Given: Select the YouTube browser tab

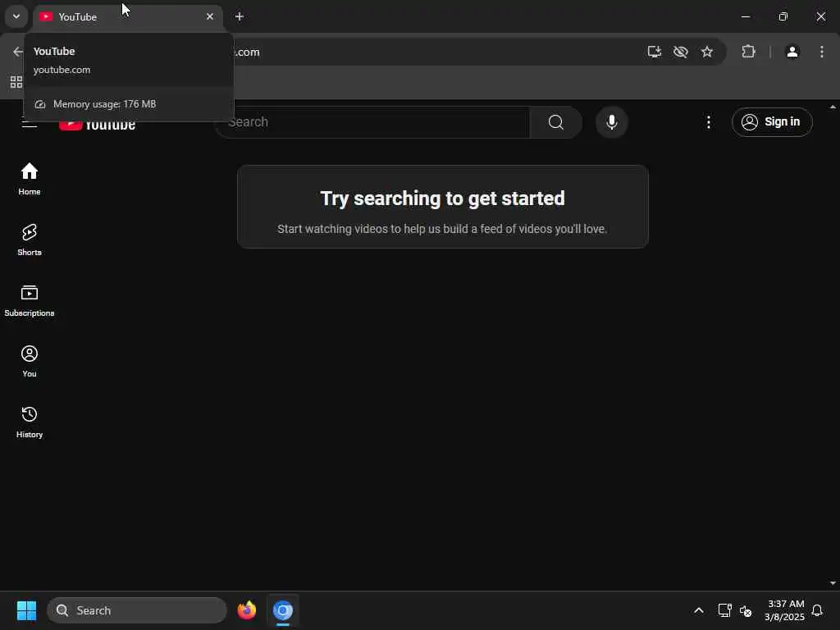Looking at the screenshot, I should (127, 17).
